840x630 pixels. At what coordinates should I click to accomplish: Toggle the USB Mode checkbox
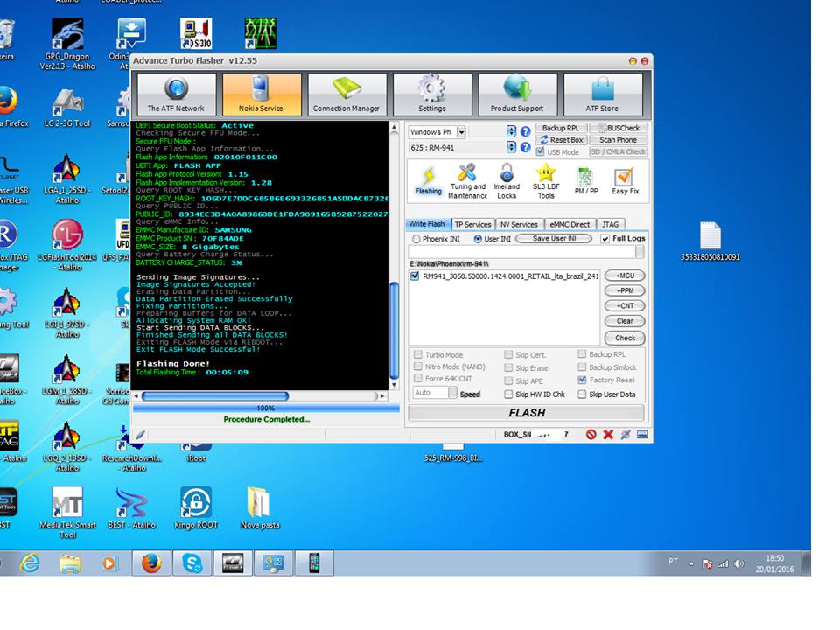tap(540, 151)
